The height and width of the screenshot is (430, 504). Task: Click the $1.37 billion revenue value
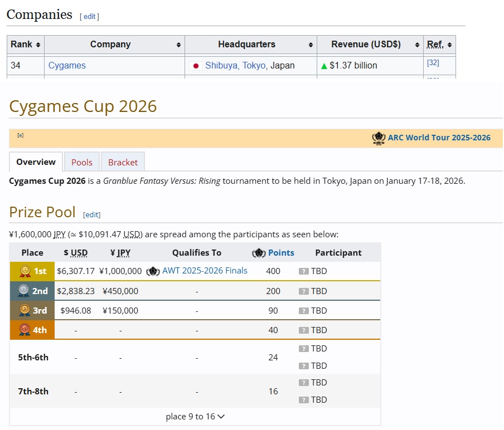pyautogui.click(x=353, y=66)
